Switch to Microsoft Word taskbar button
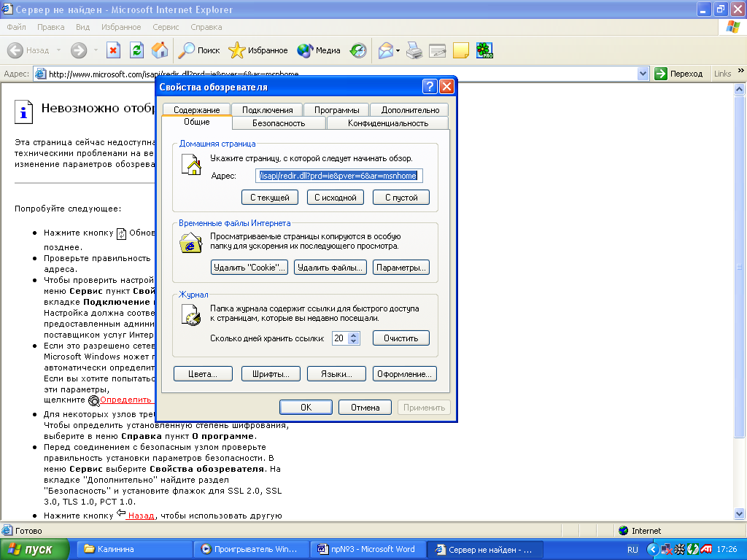The height and width of the screenshot is (560, 747). coord(368,550)
